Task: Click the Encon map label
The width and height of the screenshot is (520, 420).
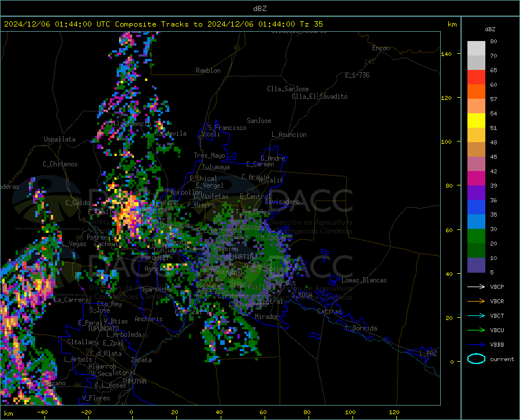Action: point(381,48)
